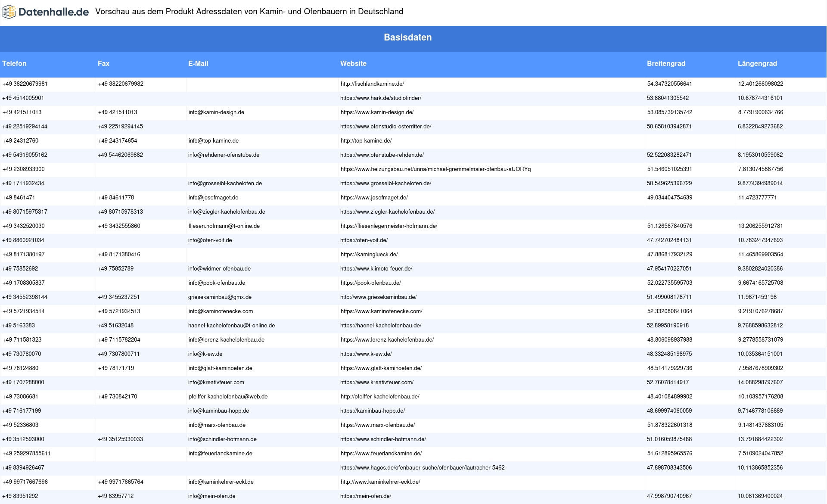Image resolution: width=827 pixels, height=504 pixels.
Task: Select email info@top-kamine.de
Action: point(213,141)
